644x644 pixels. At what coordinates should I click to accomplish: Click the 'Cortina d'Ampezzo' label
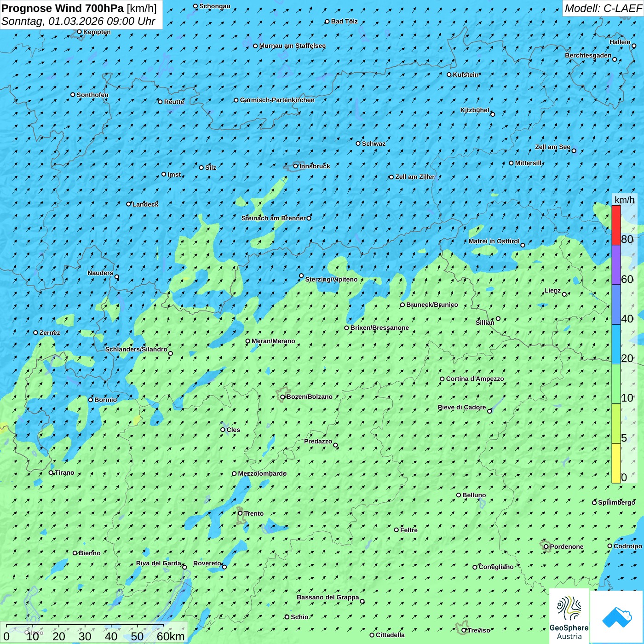click(475, 379)
